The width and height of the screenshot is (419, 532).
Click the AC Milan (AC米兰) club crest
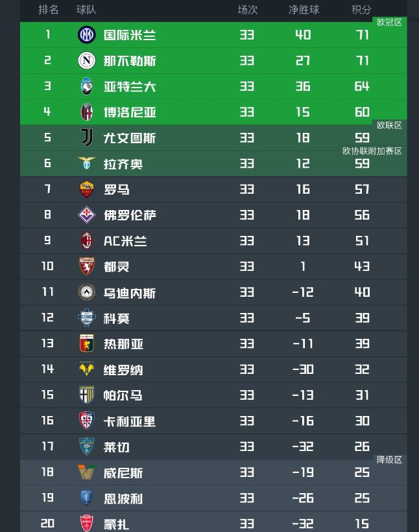click(86, 240)
